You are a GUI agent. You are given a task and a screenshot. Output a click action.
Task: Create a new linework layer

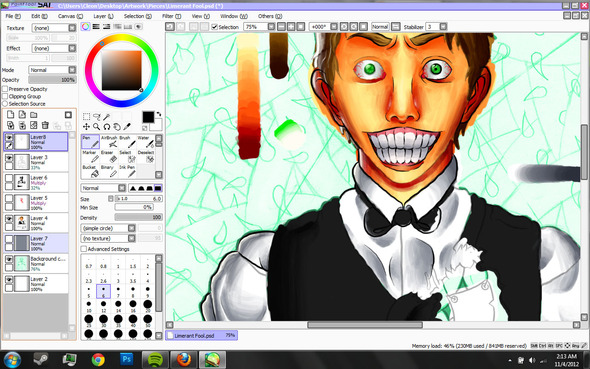(22, 115)
